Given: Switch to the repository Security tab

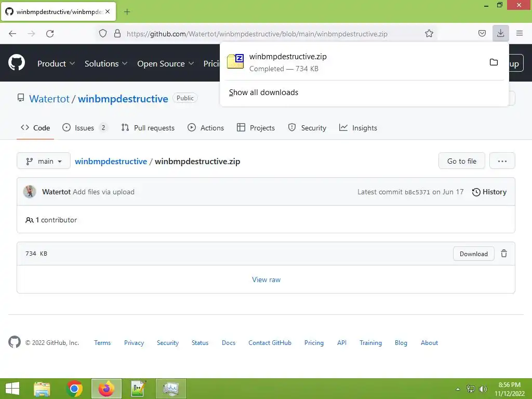Looking at the screenshot, I should [307, 128].
